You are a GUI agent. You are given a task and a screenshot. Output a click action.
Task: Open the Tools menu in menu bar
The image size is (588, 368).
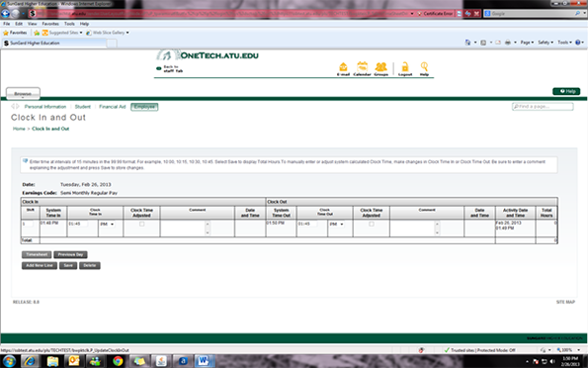(69, 24)
